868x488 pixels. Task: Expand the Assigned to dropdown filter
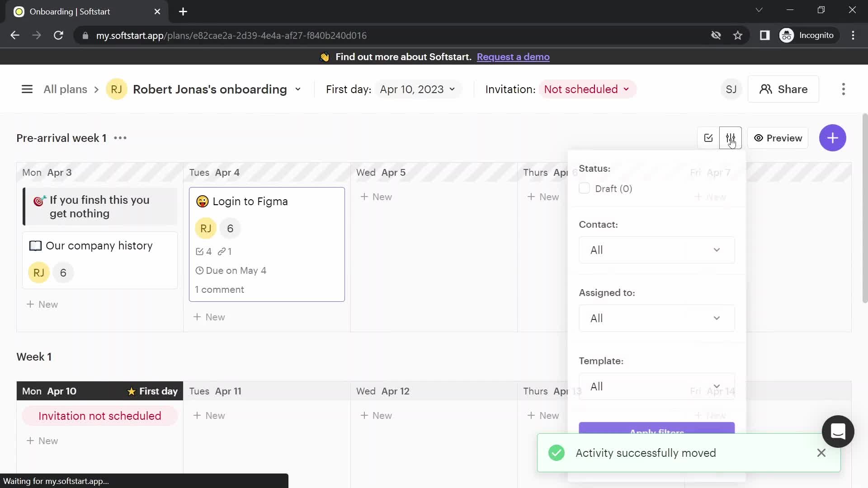click(656, 318)
